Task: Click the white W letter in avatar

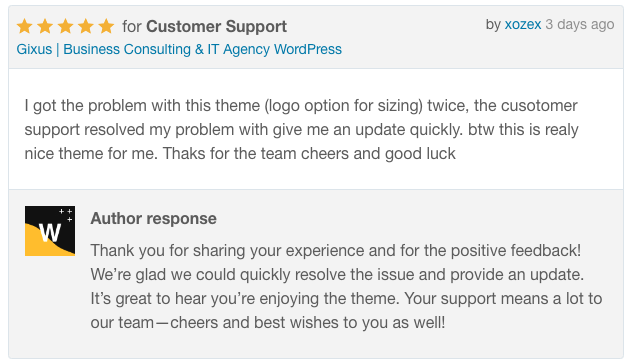Action: point(50,233)
